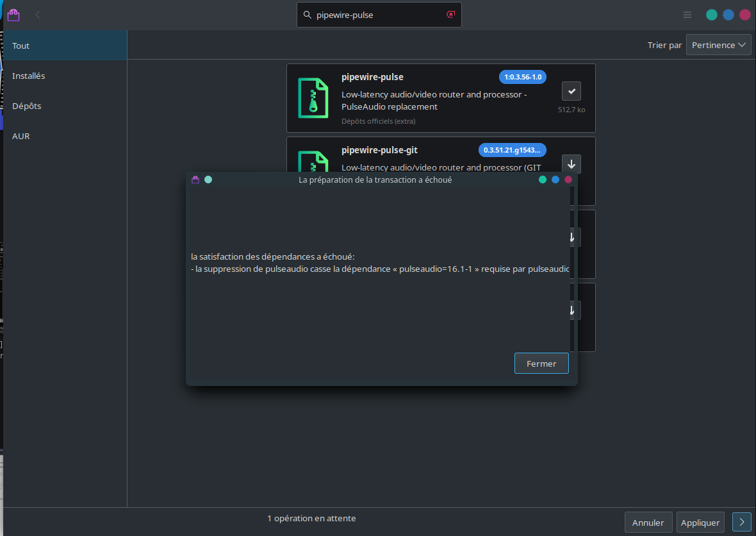The height and width of the screenshot is (536, 756).
Task: Select the Tout category
Action: [65, 46]
